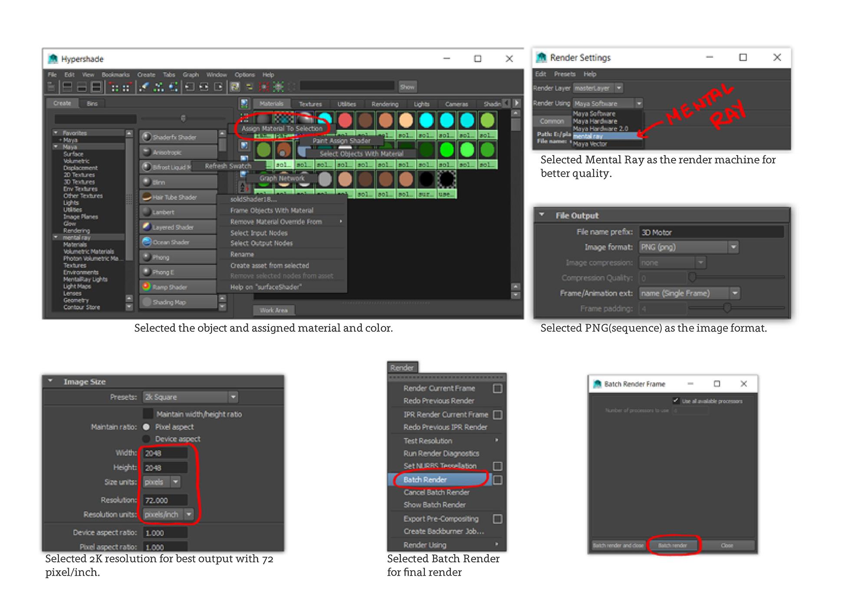The image size is (868, 614).
Task: Click the show bottom tabs only layout icon
Action: 82,87
